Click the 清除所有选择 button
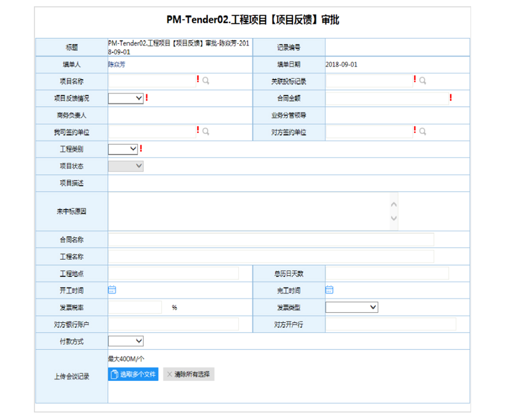 [189, 374]
